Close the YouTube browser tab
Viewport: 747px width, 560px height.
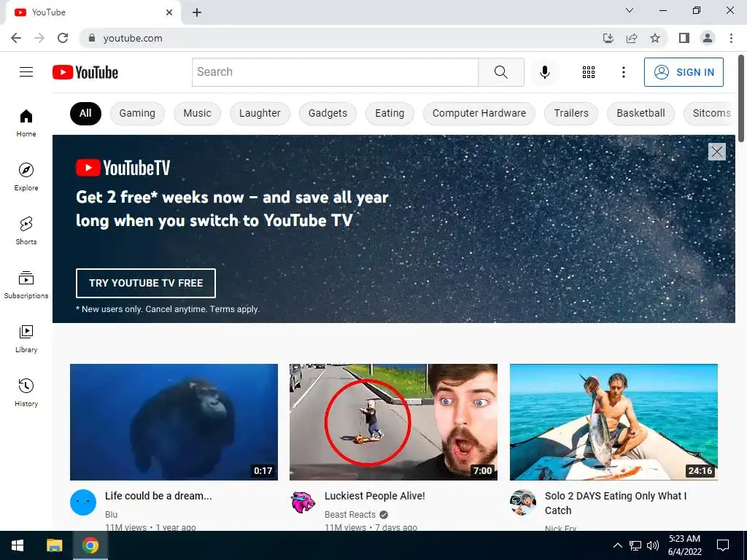tap(169, 12)
